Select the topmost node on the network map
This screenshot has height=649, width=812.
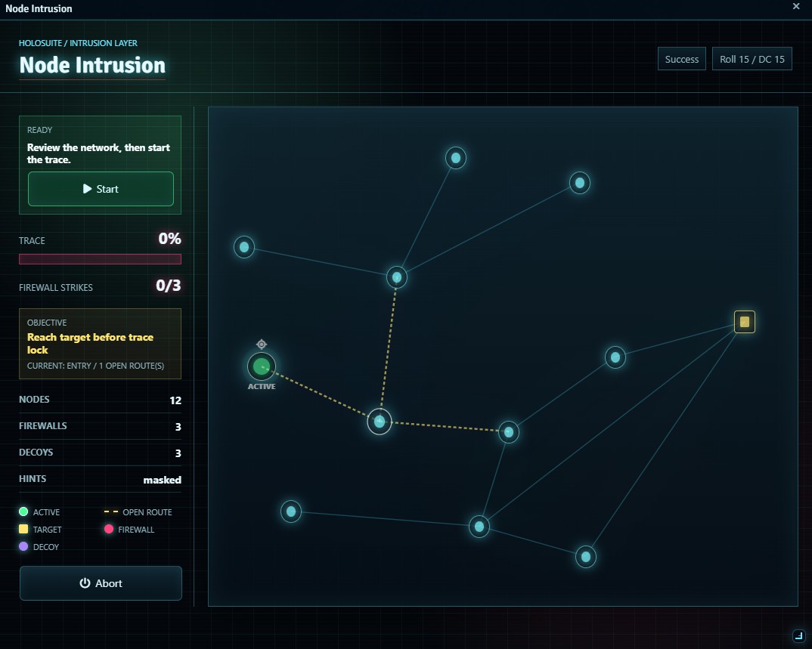point(456,158)
